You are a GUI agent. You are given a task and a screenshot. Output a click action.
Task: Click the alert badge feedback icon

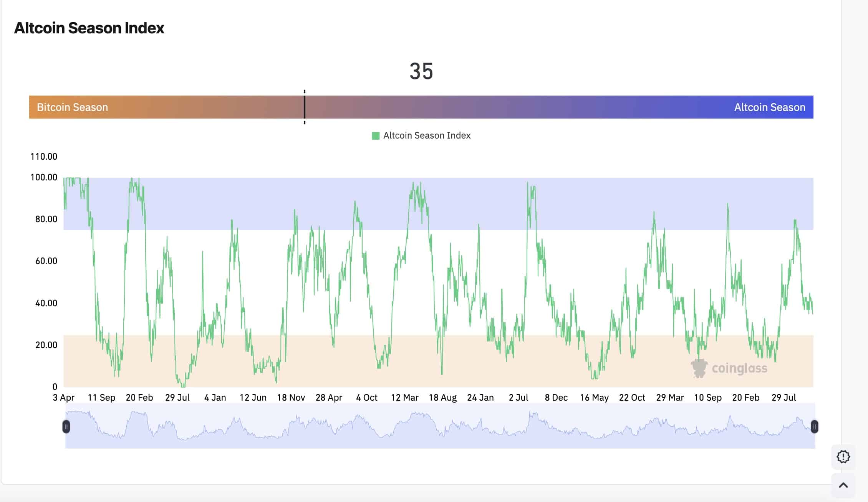coord(843,457)
